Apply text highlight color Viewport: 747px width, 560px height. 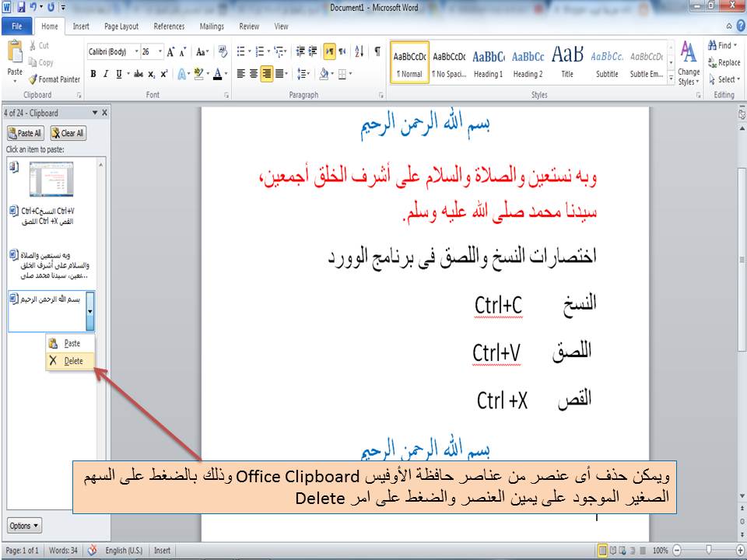[198, 72]
